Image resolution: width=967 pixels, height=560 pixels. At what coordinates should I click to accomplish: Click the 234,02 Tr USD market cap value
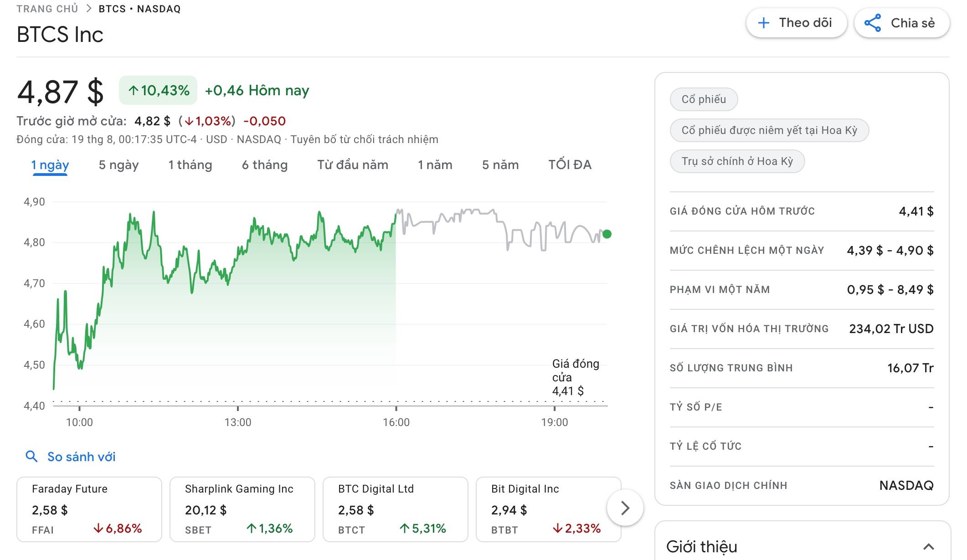(891, 329)
